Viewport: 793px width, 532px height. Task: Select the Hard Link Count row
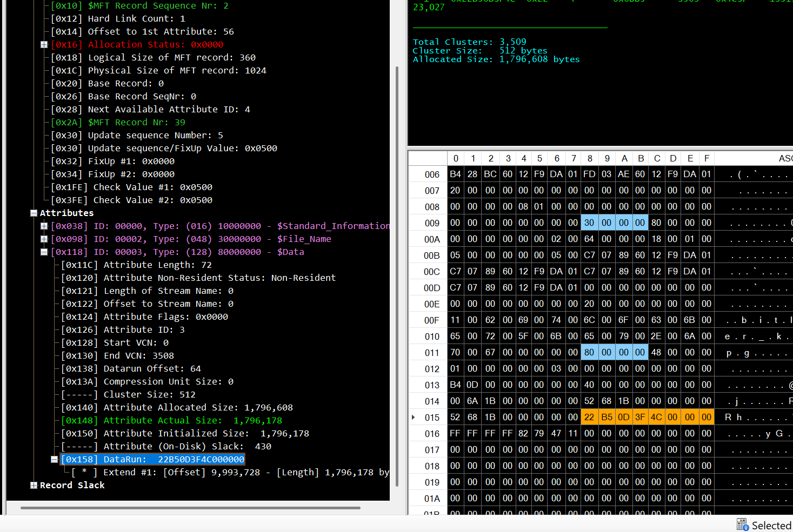[x=118, y=19]
